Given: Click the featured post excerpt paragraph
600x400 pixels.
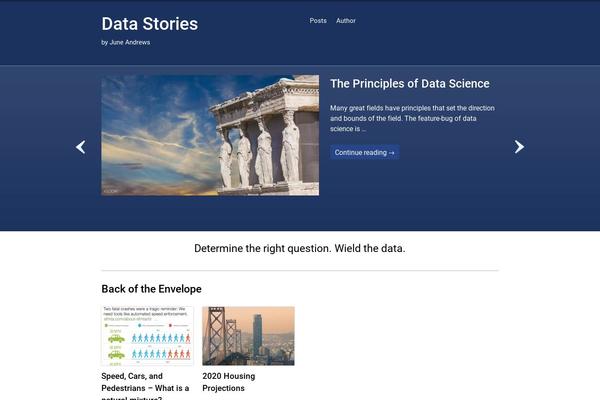Looking at the screenshot, I should pos(412,118).
